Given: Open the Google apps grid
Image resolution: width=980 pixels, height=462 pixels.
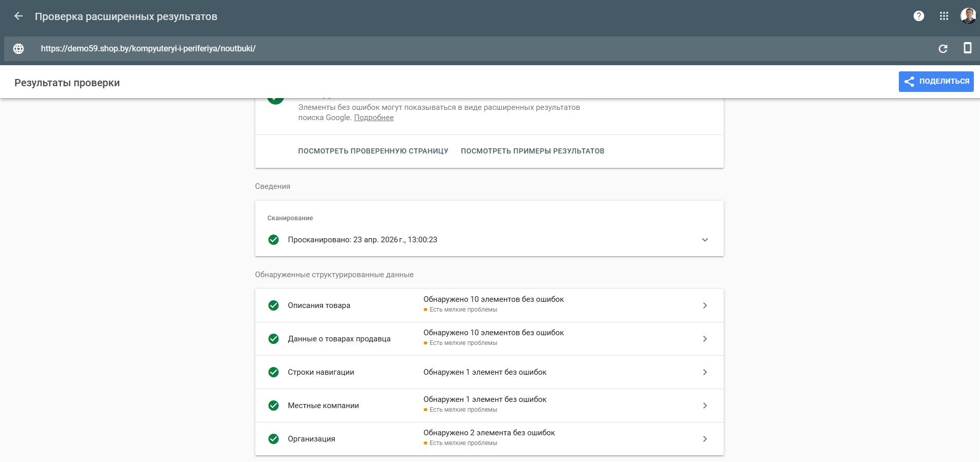Looking at the screenshot, I should pos(944,16).
